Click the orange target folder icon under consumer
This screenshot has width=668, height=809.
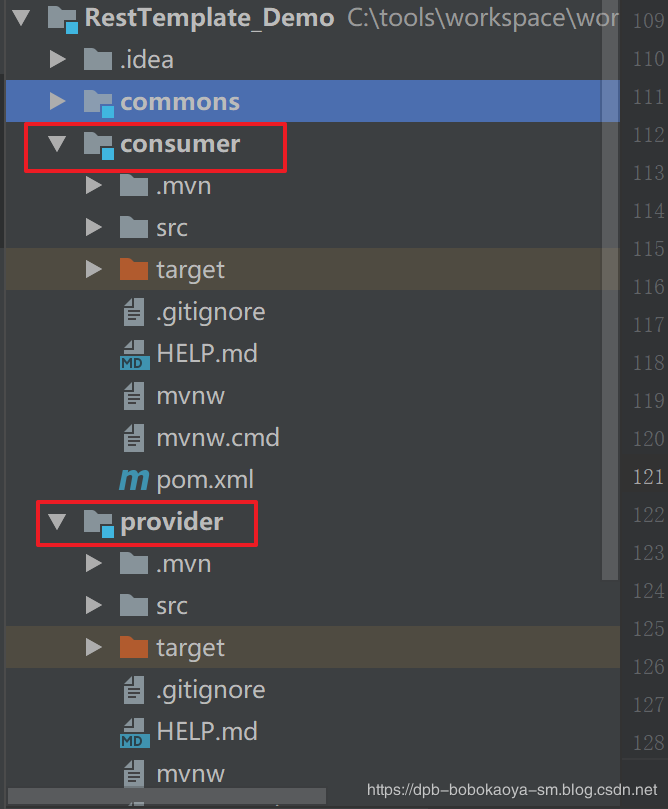(x=133, y=270)
